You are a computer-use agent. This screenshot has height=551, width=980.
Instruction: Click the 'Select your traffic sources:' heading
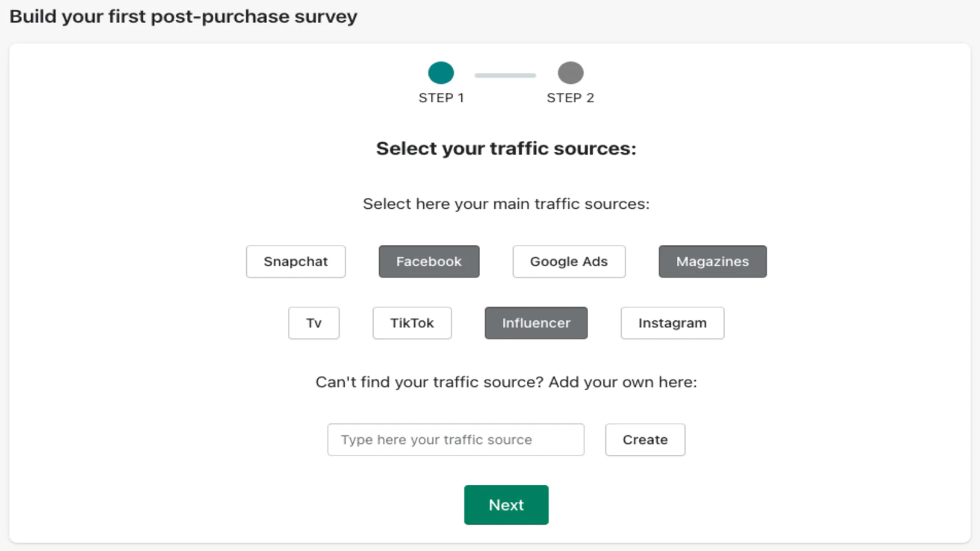[x=506, y=148]
